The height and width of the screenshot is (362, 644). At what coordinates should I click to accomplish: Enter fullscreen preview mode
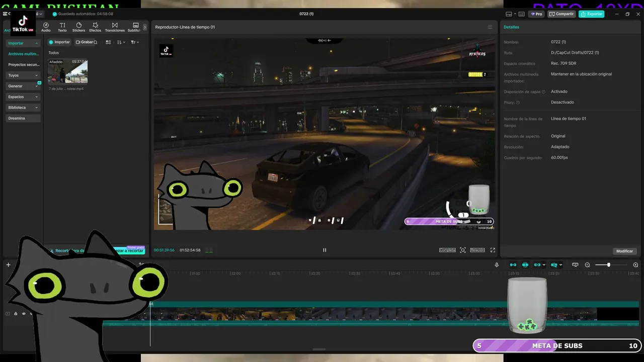click(x=493, y=250)
